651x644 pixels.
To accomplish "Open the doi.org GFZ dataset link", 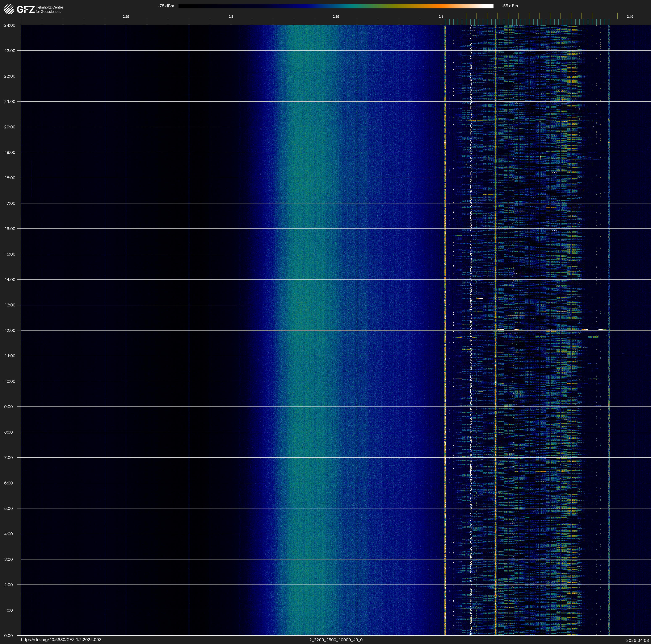I will pyautogui.click(x=61, y=640).
